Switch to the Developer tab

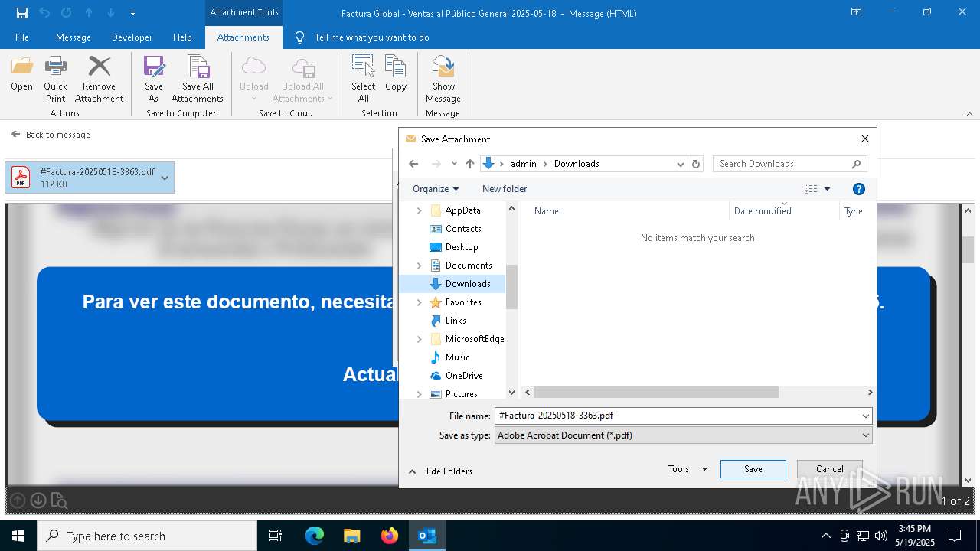pyautogui.click(x=132, y=37)
